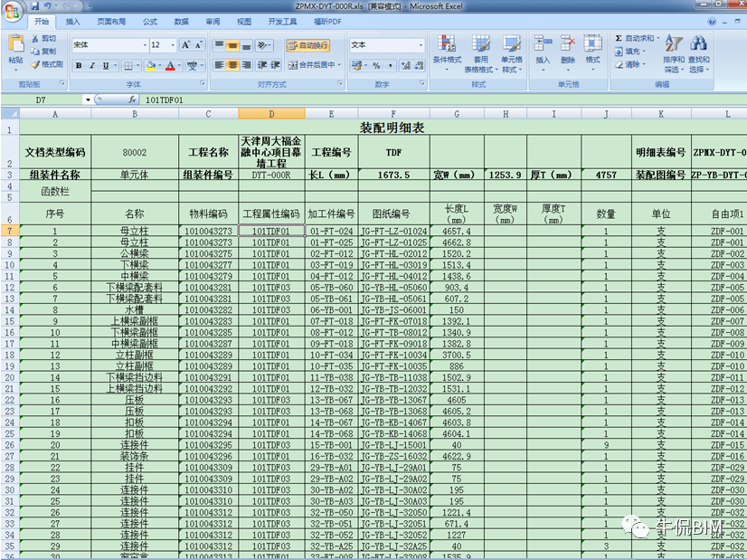Click the accounting number format icon
The image size is (747, 560).
(x=357, y=66)
